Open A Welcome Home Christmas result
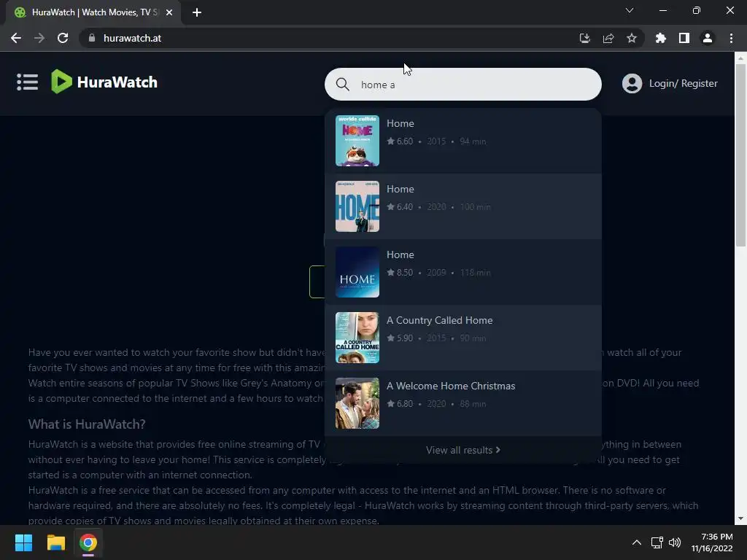 tap(462, 403)
